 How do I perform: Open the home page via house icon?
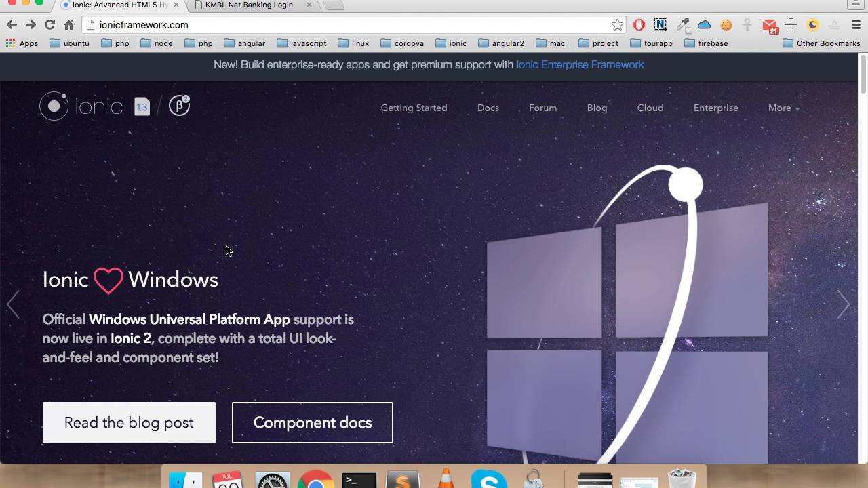[68, 25]
